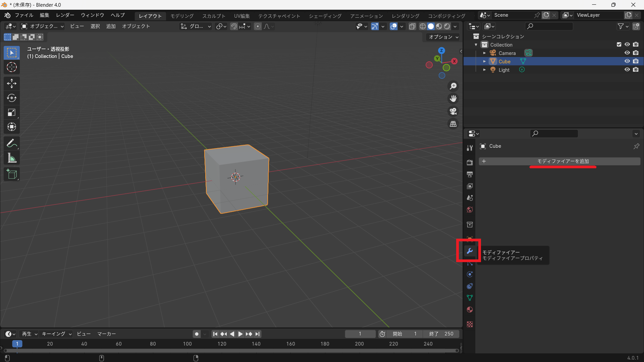This screenshot has height=362, width=644.
Task: Open the Modifier properties wrench tab
Action: (470, 251)
